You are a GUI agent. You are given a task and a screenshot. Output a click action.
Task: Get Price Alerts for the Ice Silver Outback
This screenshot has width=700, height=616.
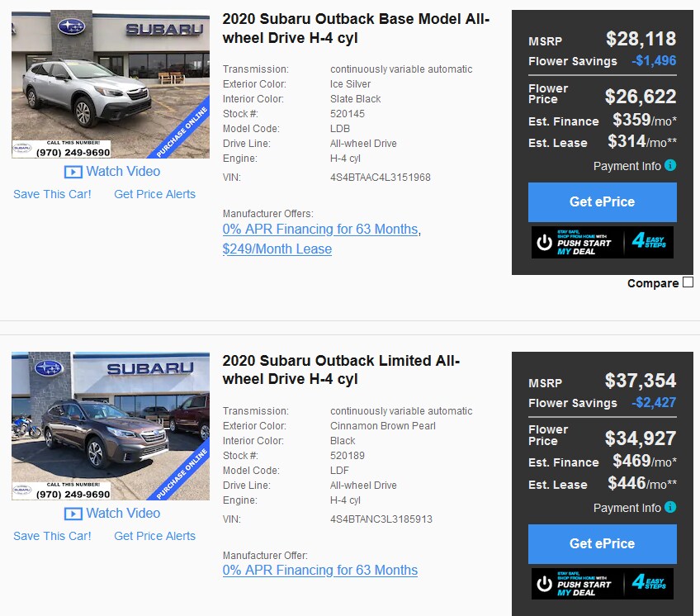(x=154, y=194)
